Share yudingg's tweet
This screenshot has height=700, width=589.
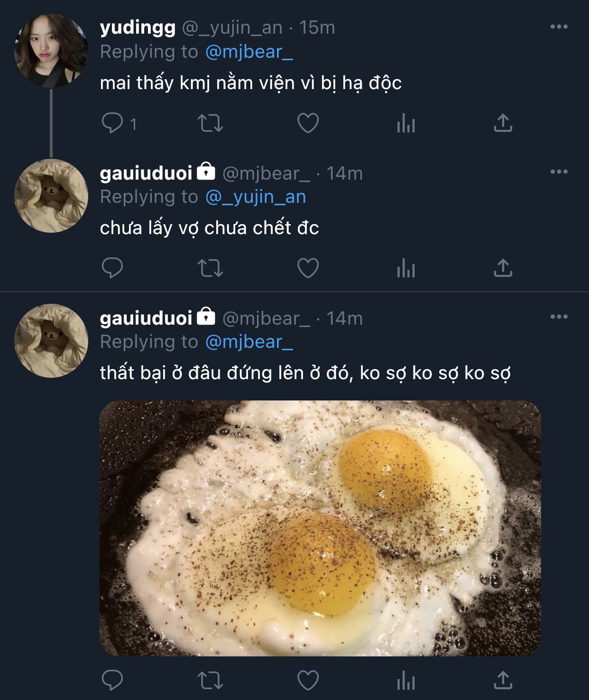tap(503, 123)
